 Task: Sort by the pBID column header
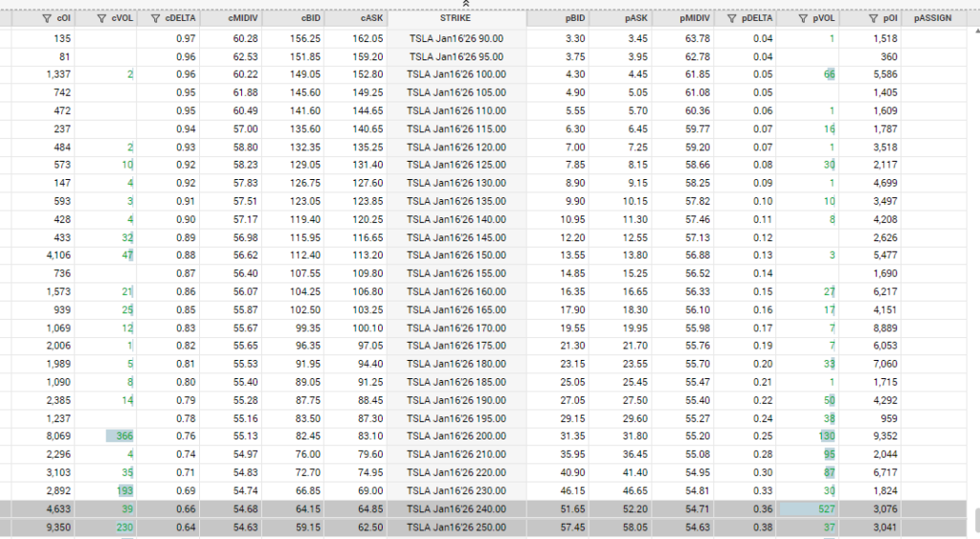(575, 19)
